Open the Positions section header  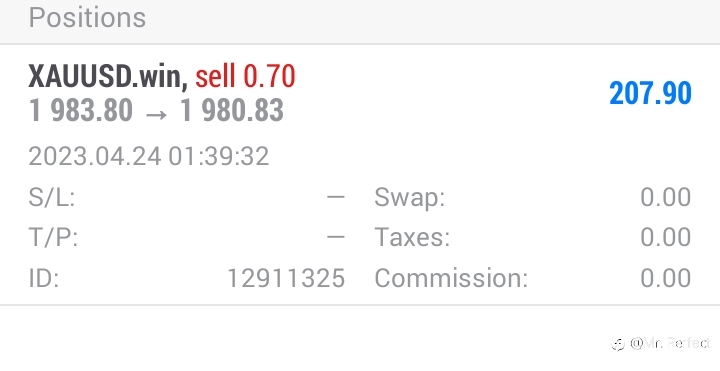point(87,17)
